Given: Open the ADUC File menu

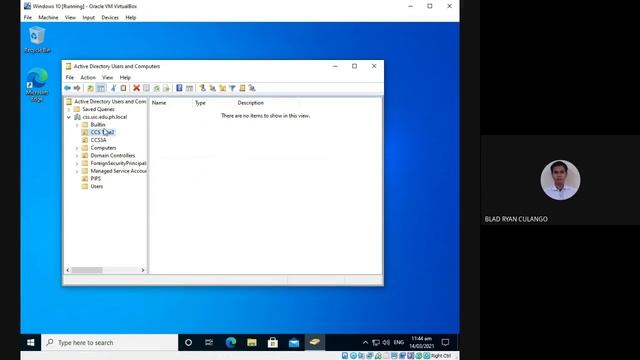Looking at the screenshot, I should (70, 78).
